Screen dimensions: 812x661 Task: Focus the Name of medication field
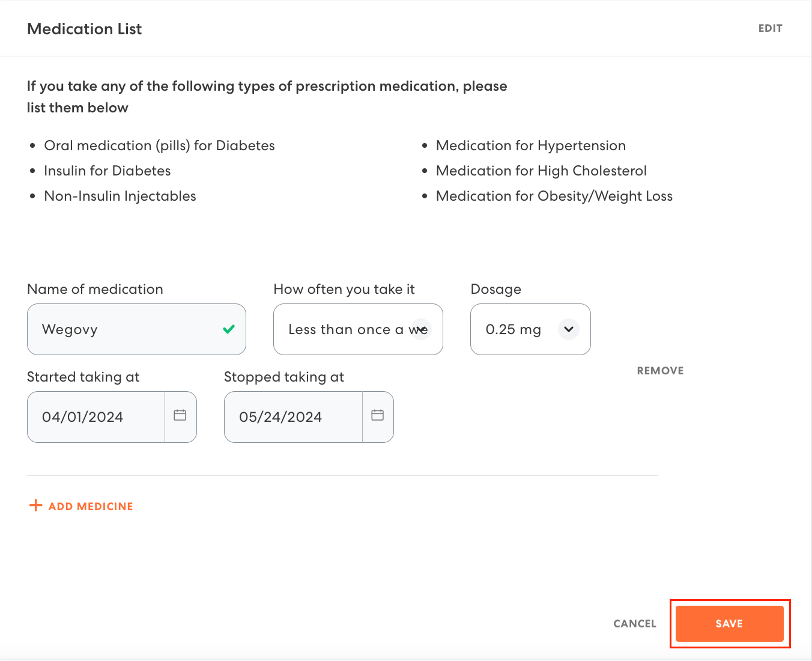pos(126,329)
